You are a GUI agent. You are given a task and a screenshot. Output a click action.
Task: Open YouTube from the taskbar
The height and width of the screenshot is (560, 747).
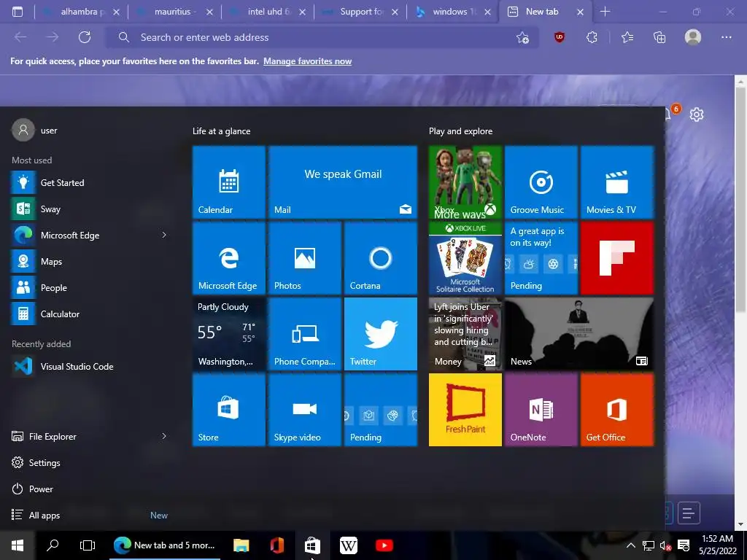384,545
